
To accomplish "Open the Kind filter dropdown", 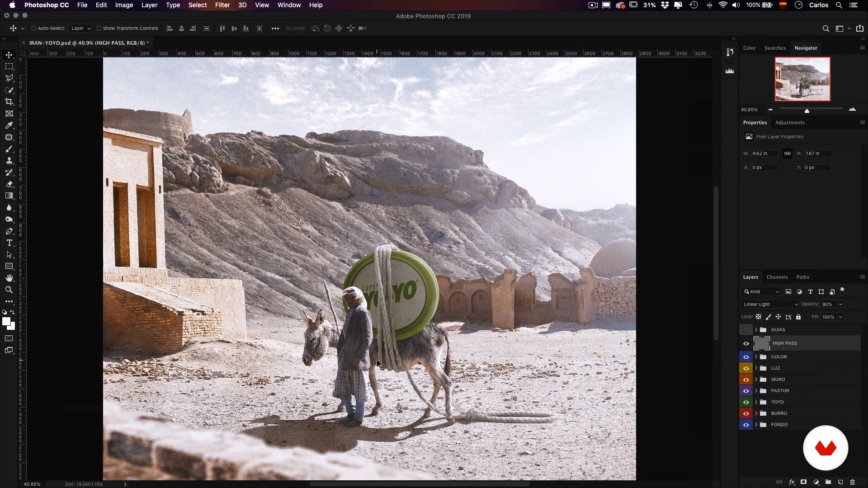I will click(761, 291).
